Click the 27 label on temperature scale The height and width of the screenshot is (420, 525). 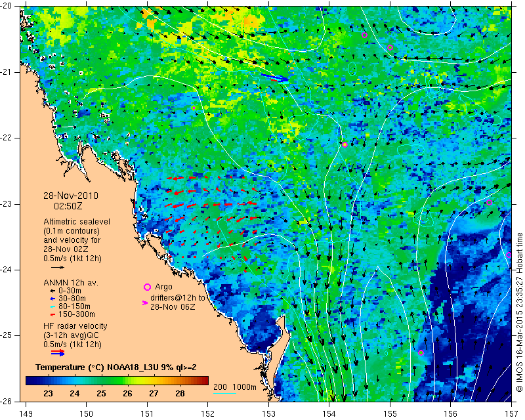[154, 394]
